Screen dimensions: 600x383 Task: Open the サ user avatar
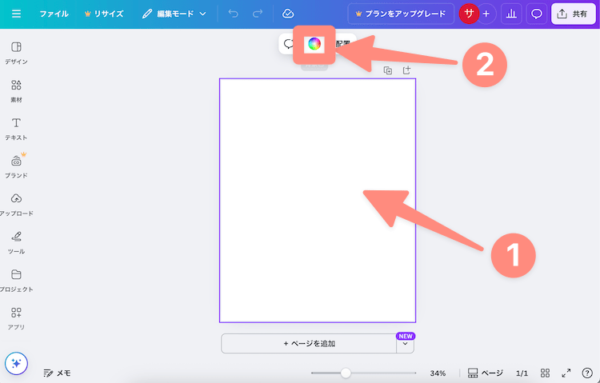(469, 14)
